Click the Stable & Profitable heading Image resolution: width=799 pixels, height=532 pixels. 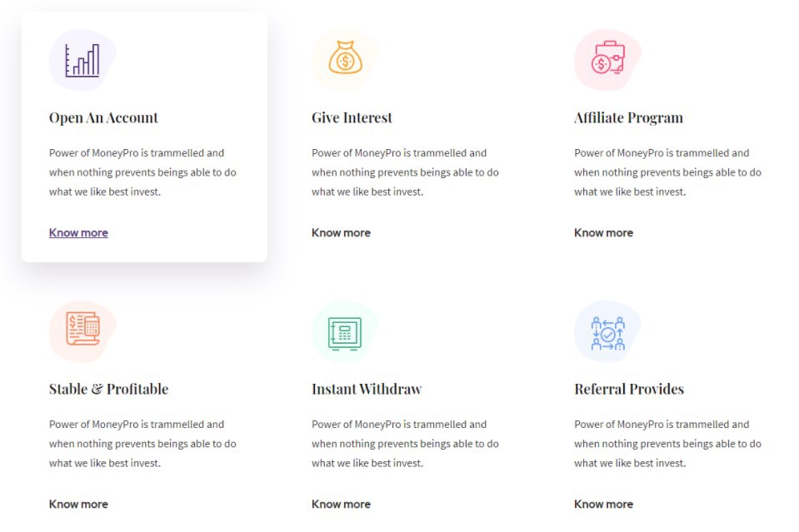click(108, 390)
